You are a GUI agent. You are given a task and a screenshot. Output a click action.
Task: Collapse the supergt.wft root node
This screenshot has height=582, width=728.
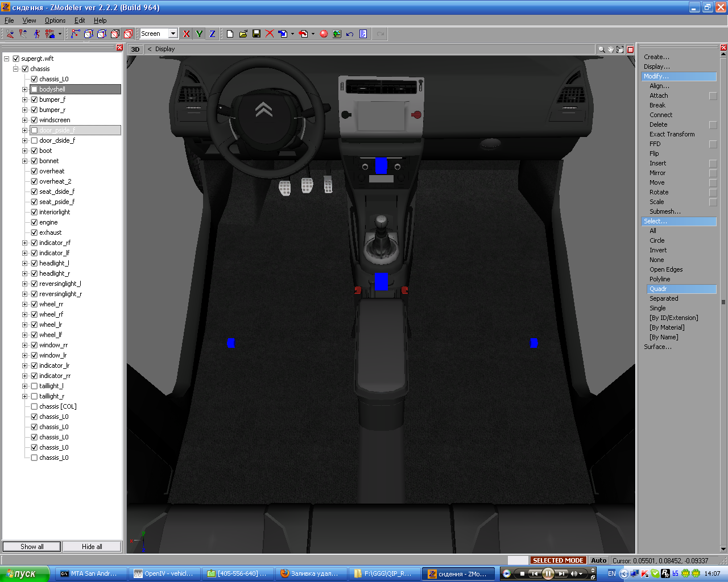point(7,59)
